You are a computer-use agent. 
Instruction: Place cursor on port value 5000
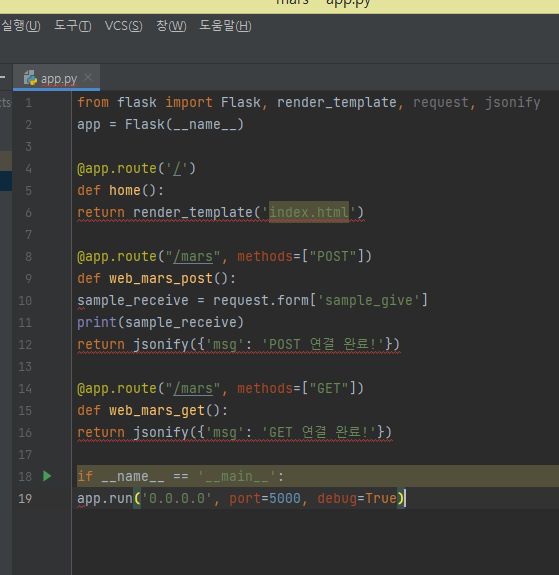pyautogui.click(x=285, y=498)
